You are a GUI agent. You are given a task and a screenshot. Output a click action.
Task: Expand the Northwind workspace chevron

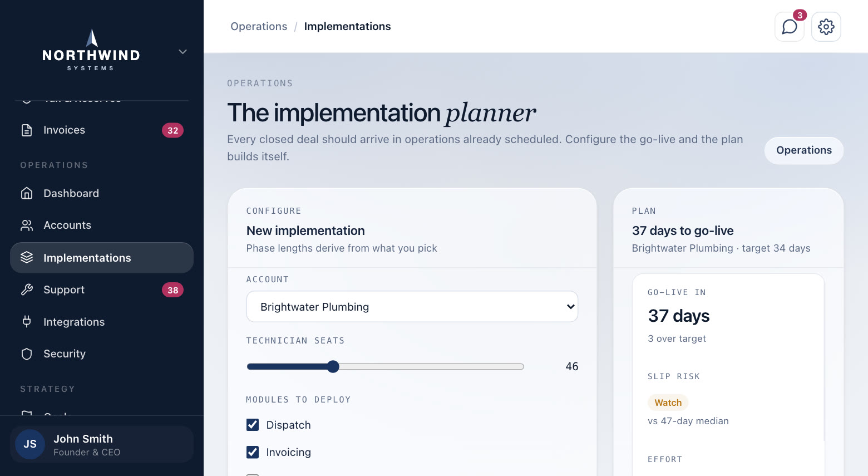(183, 52)
